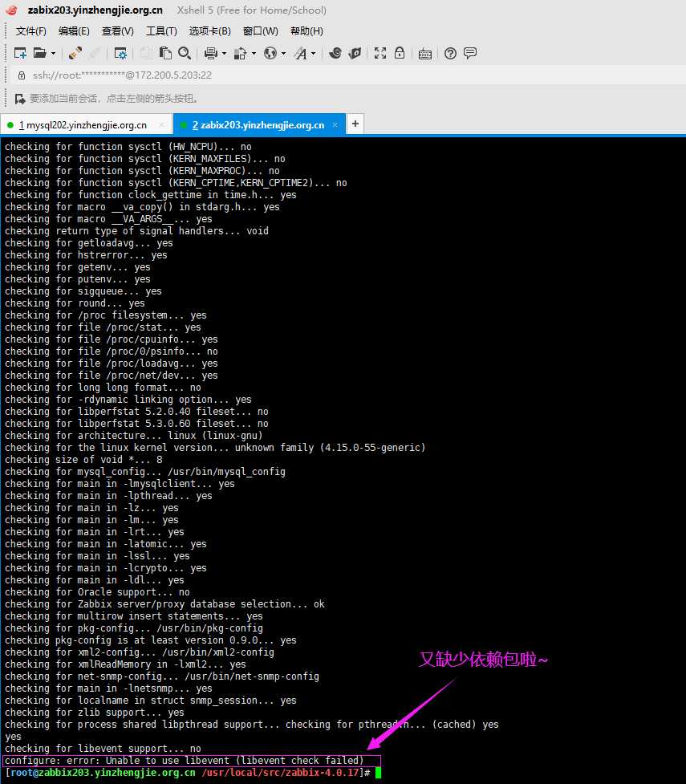Open the 选项卡(B) menu
686x784 pixels.
(210, 31)
